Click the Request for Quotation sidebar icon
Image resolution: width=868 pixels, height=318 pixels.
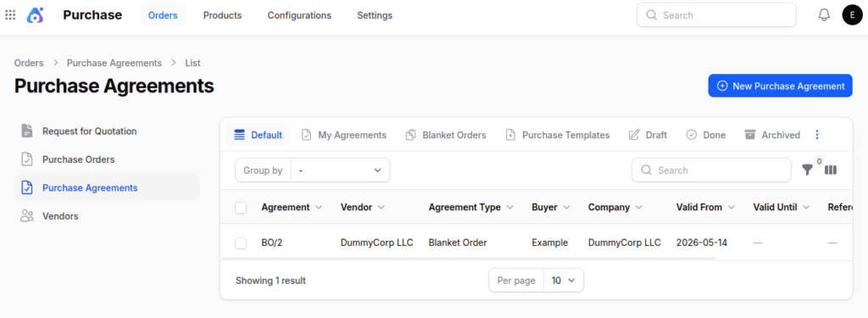coord(26,131)
